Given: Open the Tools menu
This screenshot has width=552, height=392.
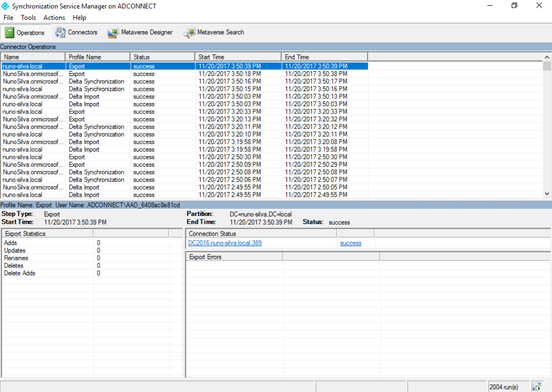Looking at the screenshot, I should pos(28,18).
